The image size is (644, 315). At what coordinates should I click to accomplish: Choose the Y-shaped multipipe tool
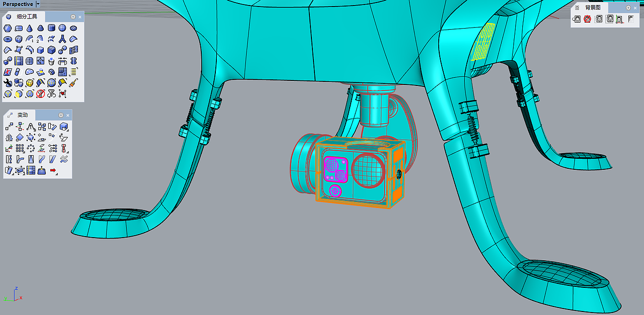[x=62, y=39]
